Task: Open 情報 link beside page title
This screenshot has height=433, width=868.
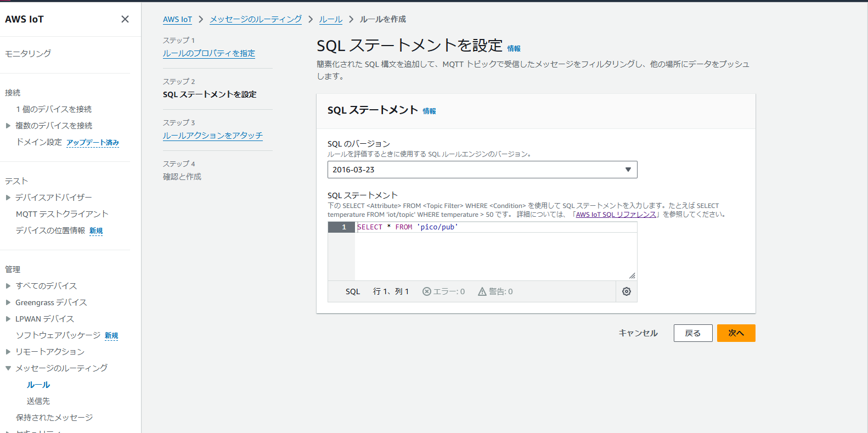Action: [x=514, y=49]
